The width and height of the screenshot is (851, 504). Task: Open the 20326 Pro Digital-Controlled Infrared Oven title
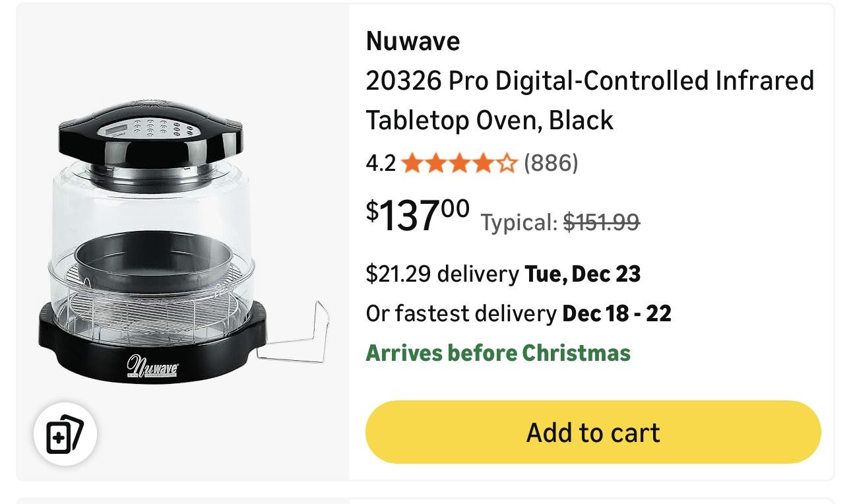pos(589,100)
